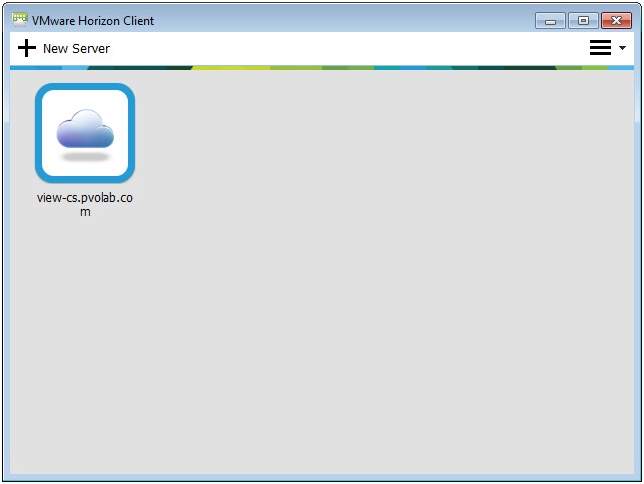Minimize the VMware Horizon Client window
The image size is (644, 484).
coord(550,21)
